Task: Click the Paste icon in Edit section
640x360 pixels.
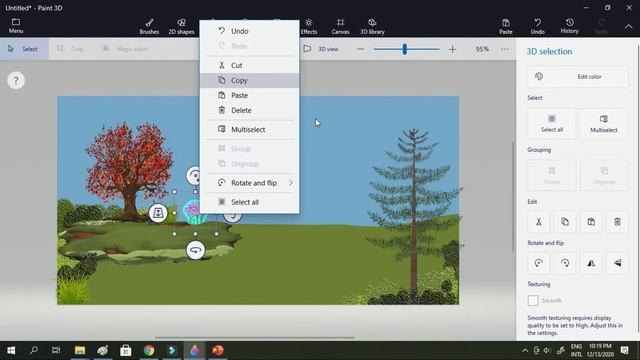Action: 591,222
